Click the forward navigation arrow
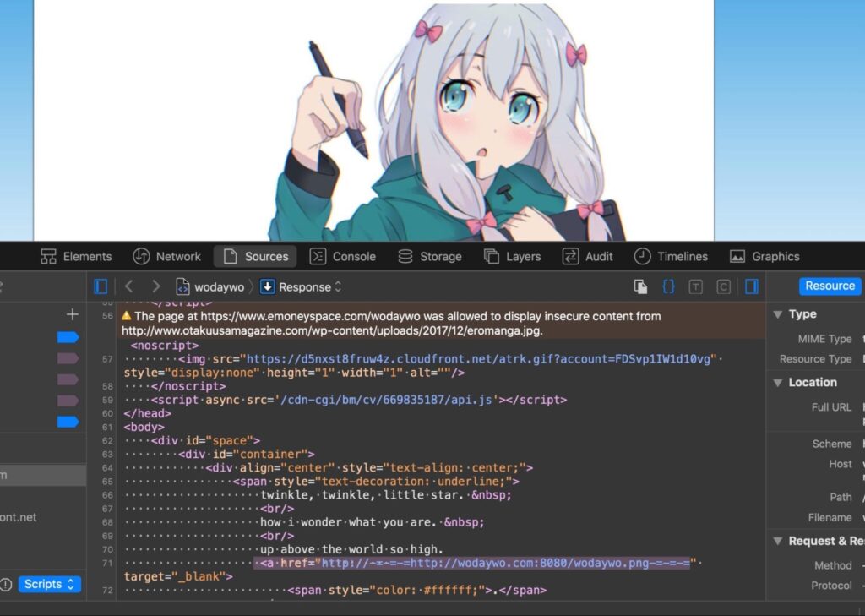Screen dimensions: 865x616 [x=155, y=286]
